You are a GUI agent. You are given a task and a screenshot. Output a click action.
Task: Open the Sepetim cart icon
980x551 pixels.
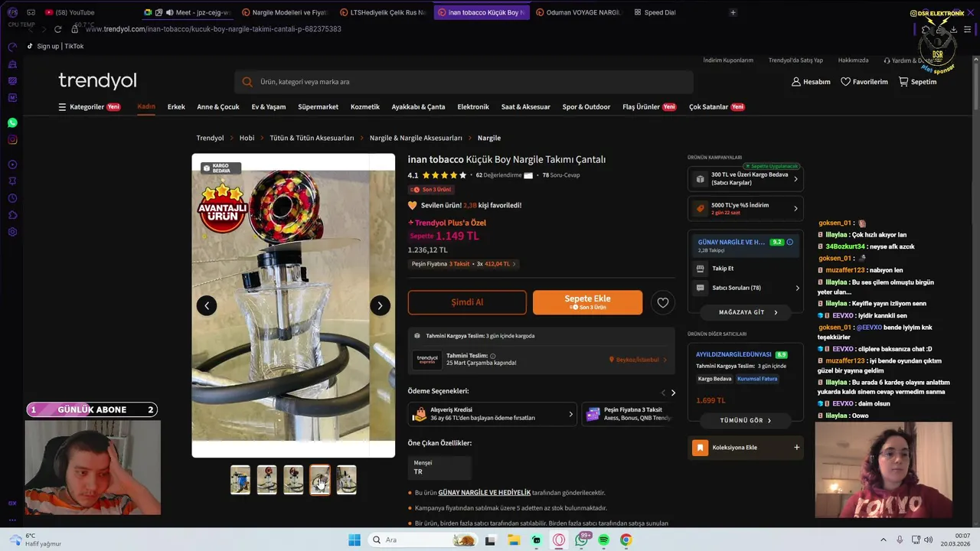917,82
